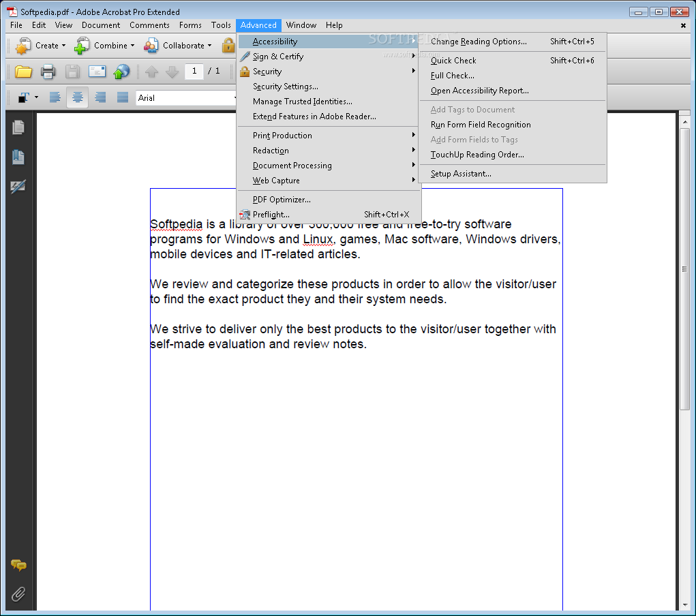This screenshot has height=616, width=696.
Task: Expand the Print Production submenu
Action: [x=329, y=136]
